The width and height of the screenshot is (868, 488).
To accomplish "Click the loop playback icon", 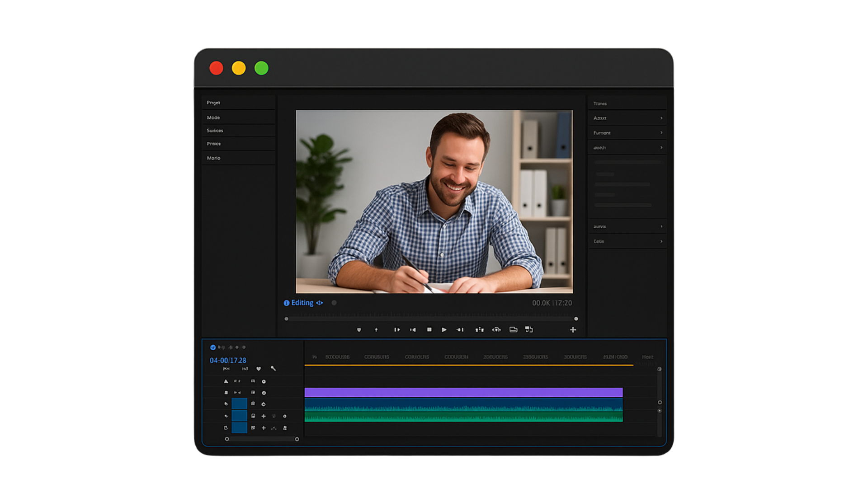I will (x=496, y=330).
